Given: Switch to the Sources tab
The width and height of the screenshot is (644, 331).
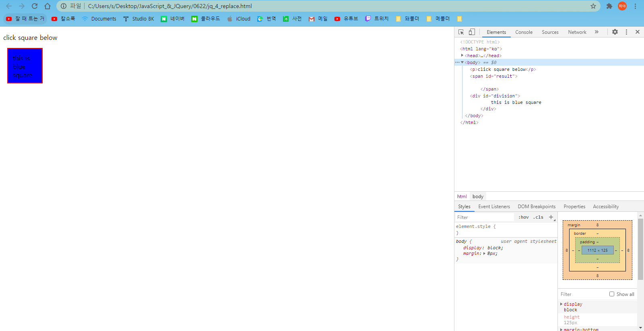Looking at the screenshot, I should (x=550, y=32).
